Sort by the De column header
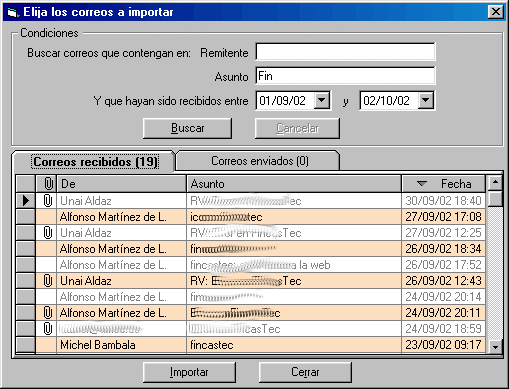509x389 pixels. (121, 184)
